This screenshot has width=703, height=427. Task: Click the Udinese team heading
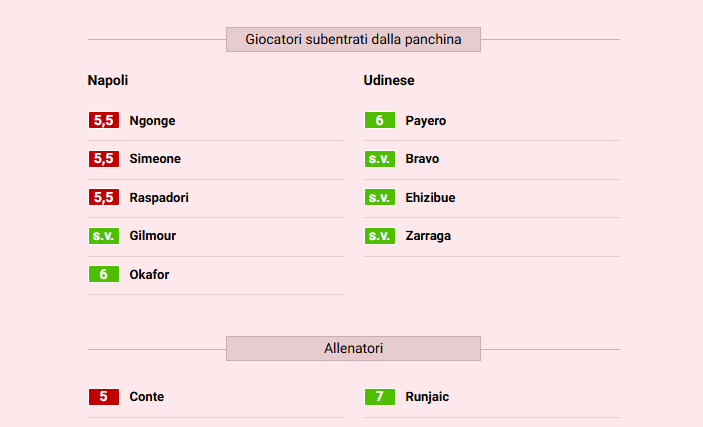click(389, 80)
